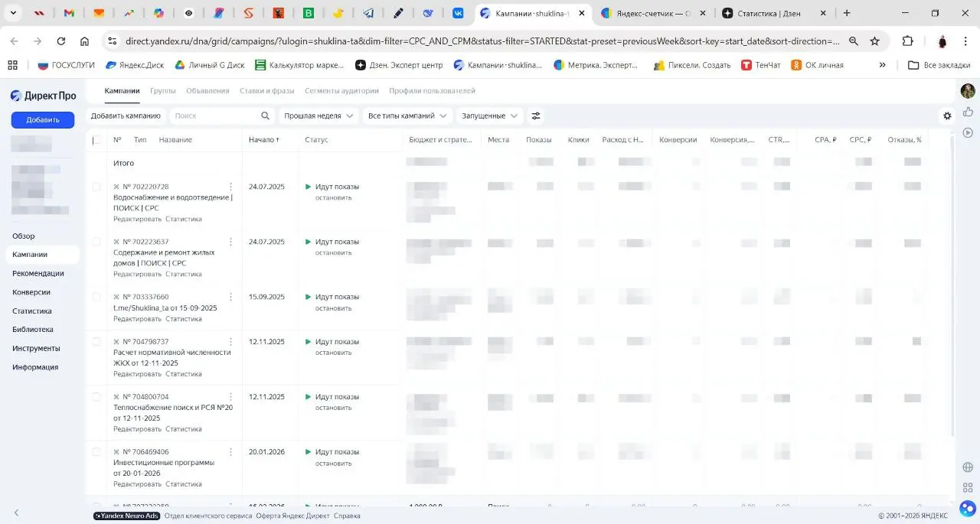980x524 pixels.
Task: Check the box for campaign 704800704
Action: pos(96,397)
